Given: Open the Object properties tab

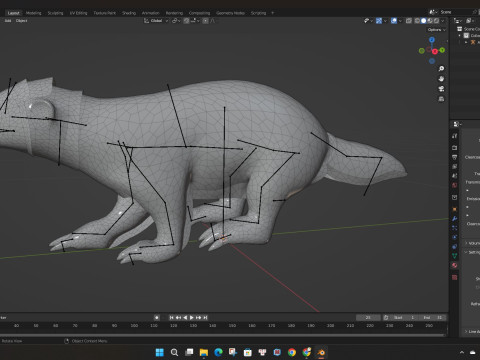Looking at the screenshot, I should pyautogui.click(x=455, y=209).
